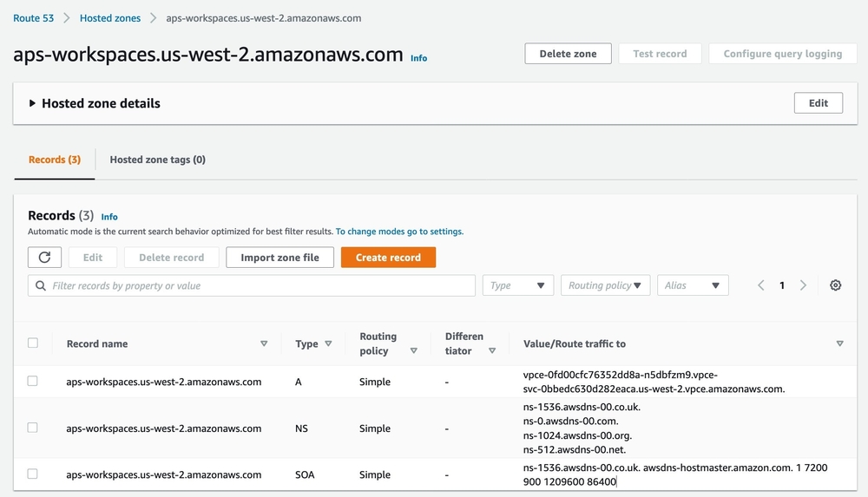This screenshot has height=497, width=868.
Task: Click the SOA record value text
Action: click(675, 474)
